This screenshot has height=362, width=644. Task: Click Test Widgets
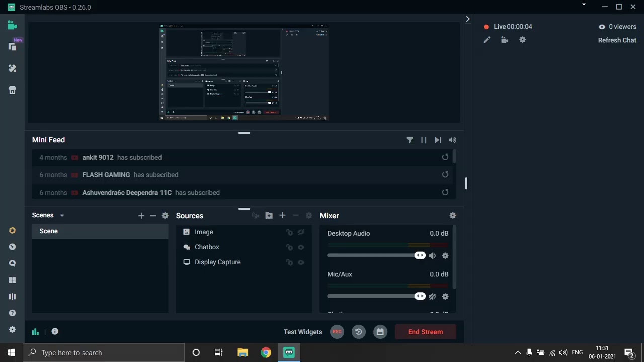[303, 332]
